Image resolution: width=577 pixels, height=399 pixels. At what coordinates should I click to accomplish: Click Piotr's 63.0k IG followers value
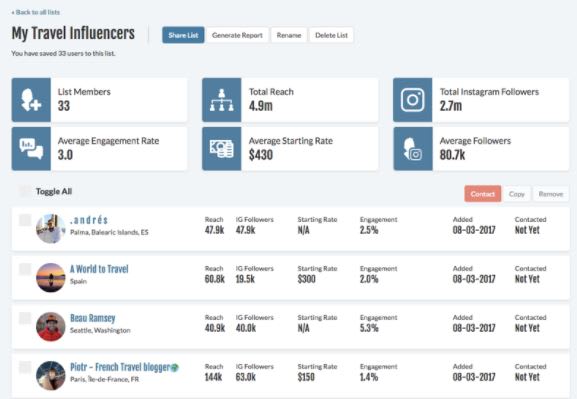pos(245,377)
